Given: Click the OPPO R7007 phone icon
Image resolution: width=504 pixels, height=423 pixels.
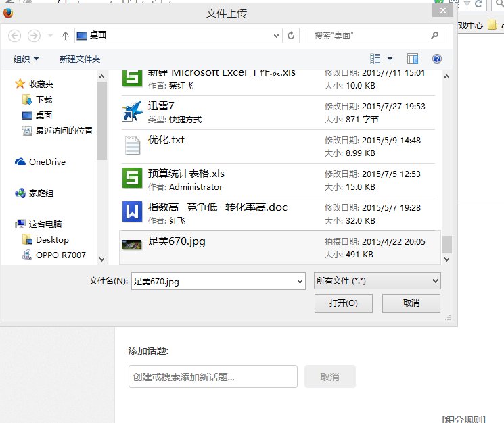Looking at the screenshot, I should (x=27, y=255).
